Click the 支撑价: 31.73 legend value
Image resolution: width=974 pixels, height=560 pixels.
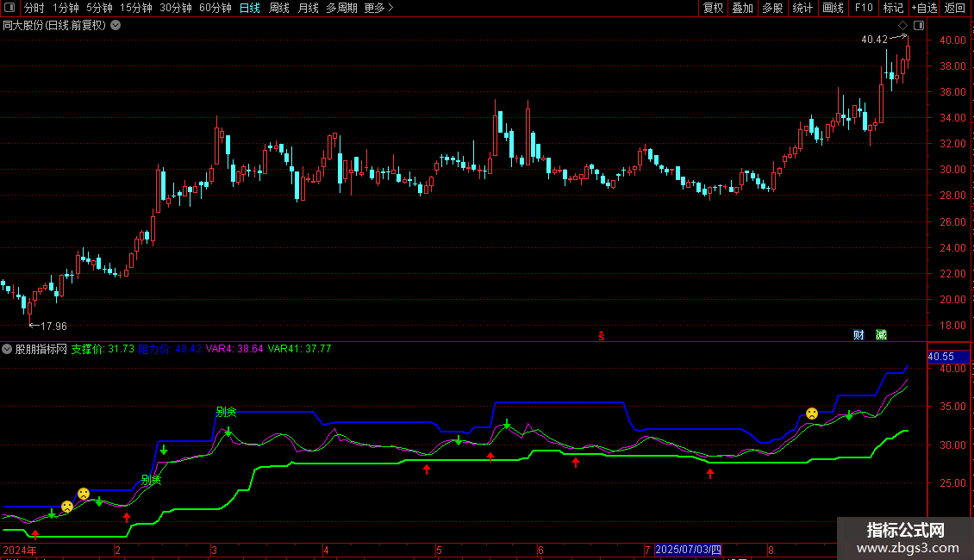coord(103,349)
